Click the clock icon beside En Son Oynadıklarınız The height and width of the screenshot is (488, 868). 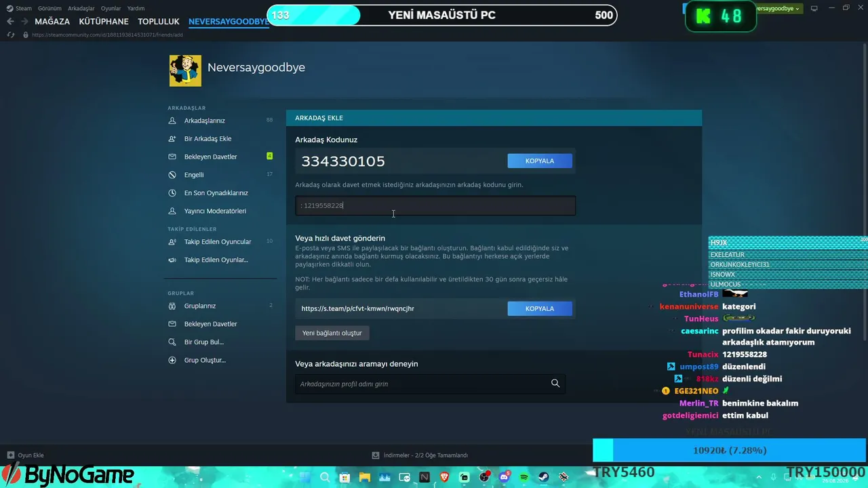click(x=172, y=193)
